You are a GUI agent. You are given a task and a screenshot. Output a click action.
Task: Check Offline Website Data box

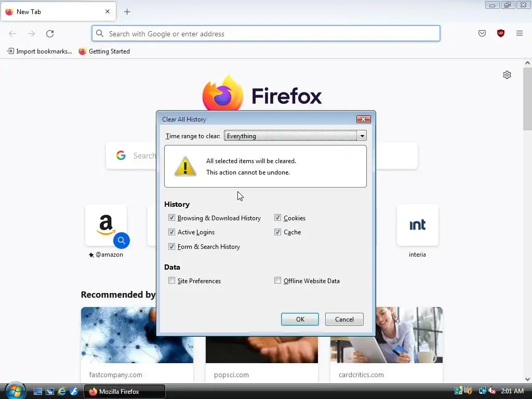coord(277,281)
